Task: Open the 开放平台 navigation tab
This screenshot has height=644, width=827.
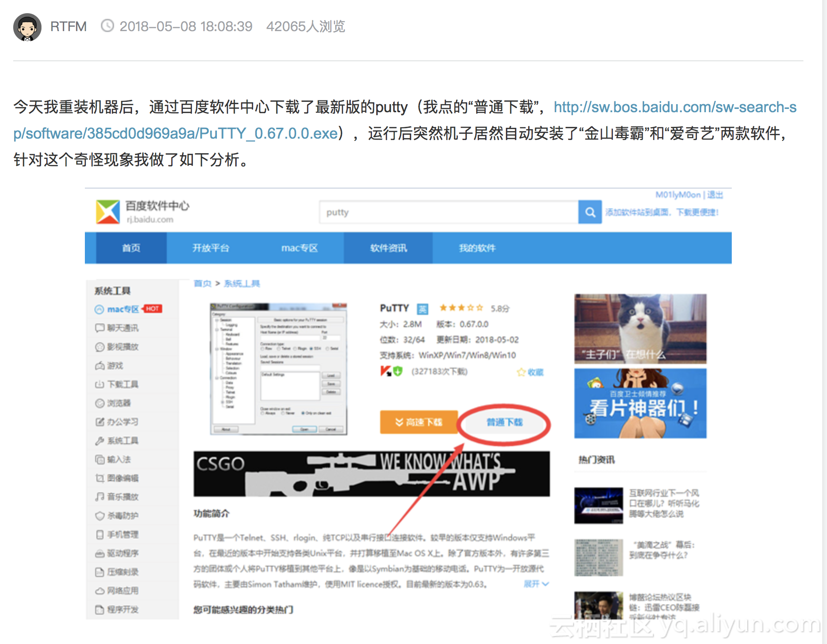Action: point(210,248)
